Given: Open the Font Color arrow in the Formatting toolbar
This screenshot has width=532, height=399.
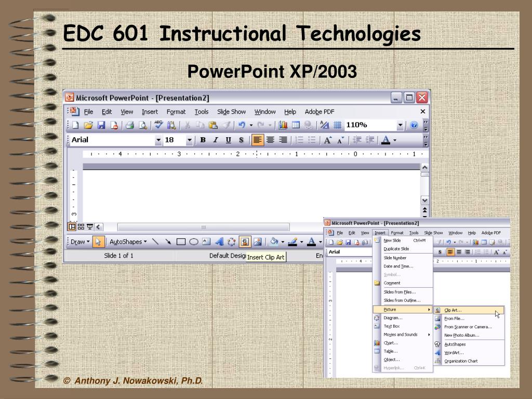Looking at the screenshot, I should click(x=395, y=140).
